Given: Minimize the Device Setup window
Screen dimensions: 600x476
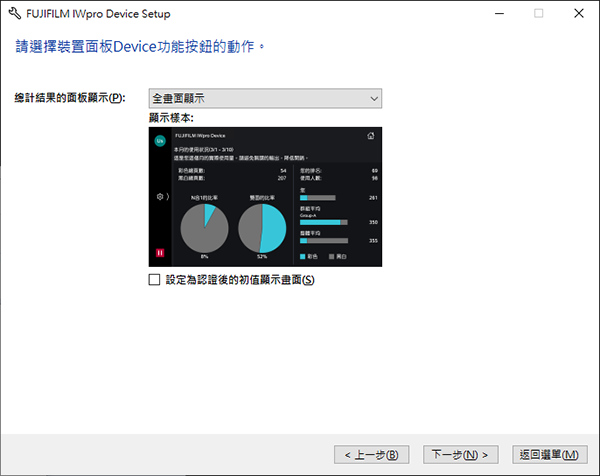Looking at the screenshot, I should pyautogui.click(x=499, y=13).
